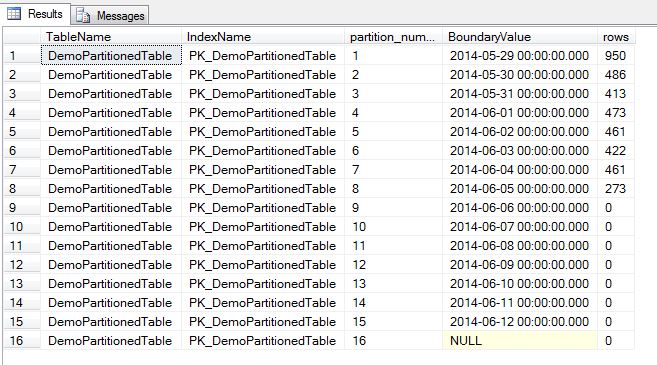Viewport: 657px width, 365px height.
Task: Select row header number 12
Action: pos(22,264)
